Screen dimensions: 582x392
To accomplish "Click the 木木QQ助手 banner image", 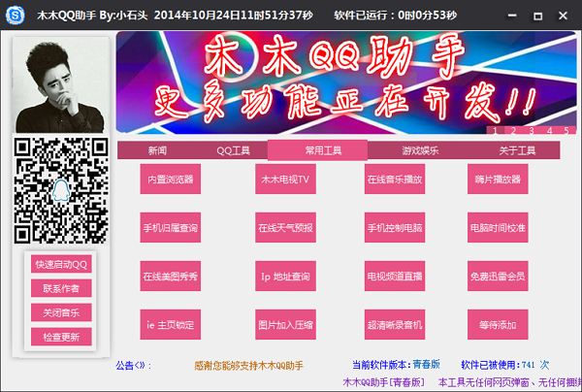I will [346, 82].
